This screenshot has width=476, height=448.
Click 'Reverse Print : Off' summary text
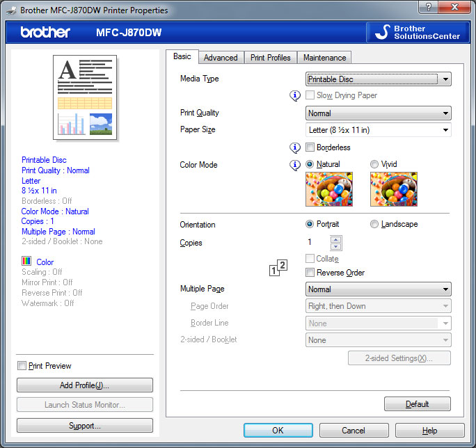[x=52, y=293]
